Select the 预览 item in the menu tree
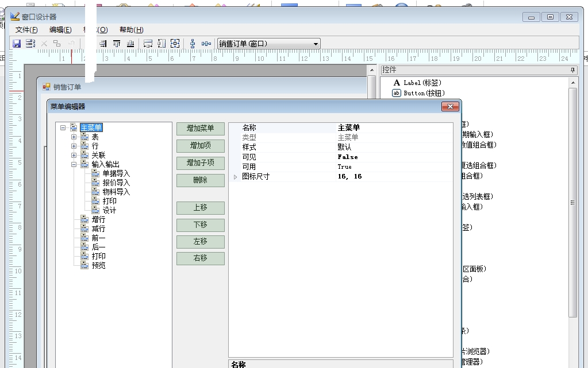This screenshot has height=368, width=588. (x=98, y=265)
